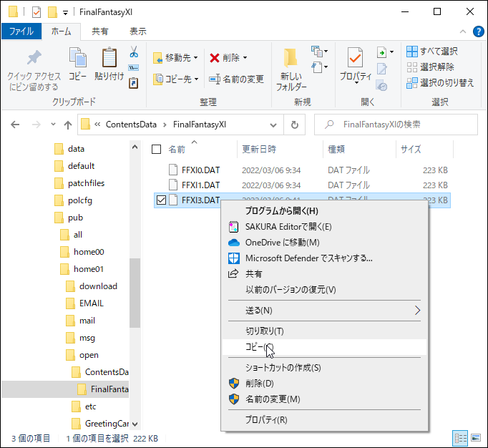Image resolution: width=488 pixels, height=448 pixels.
Task: Choose コピー(C) in the context menu
Action: (325, 347)
